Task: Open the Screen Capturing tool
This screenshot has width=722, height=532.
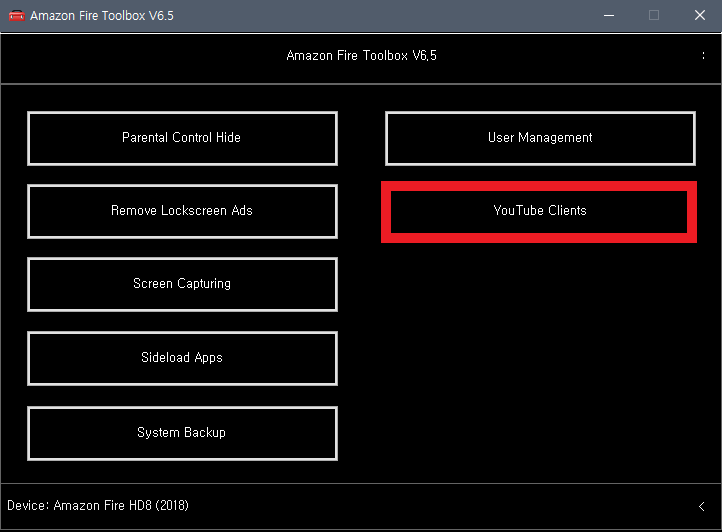Action: click(x=182, y=284)
